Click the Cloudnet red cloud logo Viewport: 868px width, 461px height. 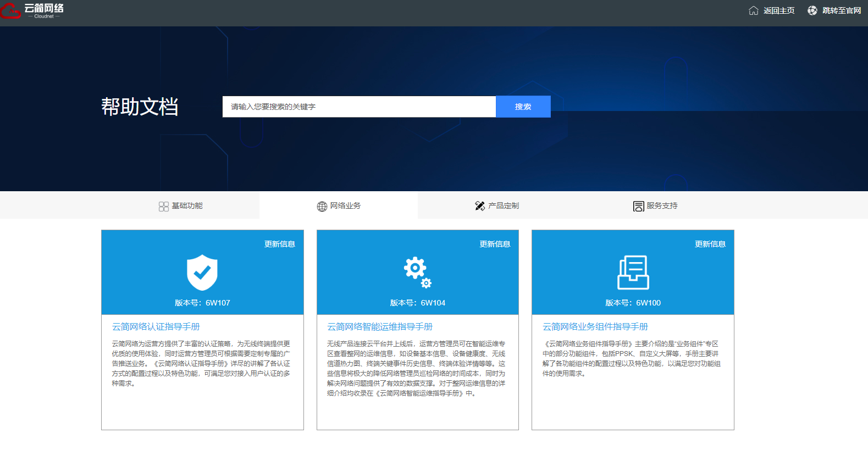(10, 10)
